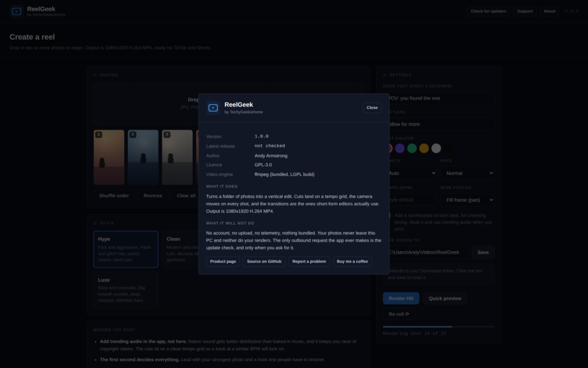588x368 pixels.
Task: Select the Hype style card
Action: pos(126,250)
